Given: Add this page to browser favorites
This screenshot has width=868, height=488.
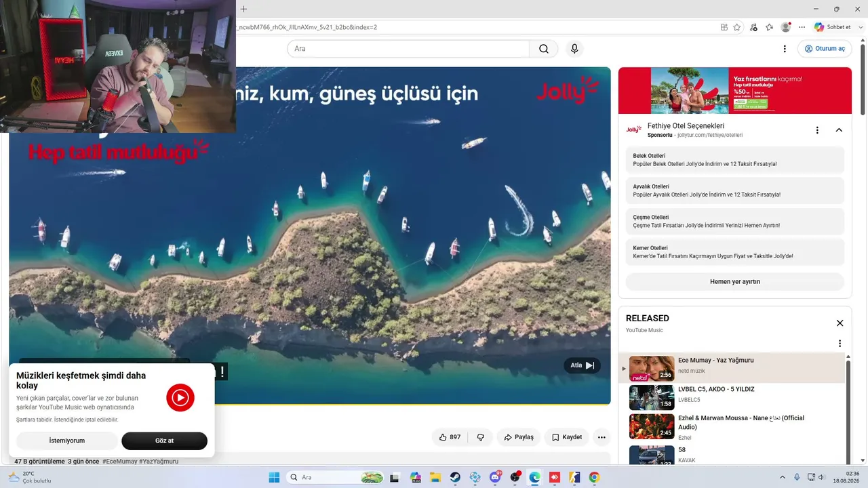Looking at the screenshot, I should pos(737,27).
